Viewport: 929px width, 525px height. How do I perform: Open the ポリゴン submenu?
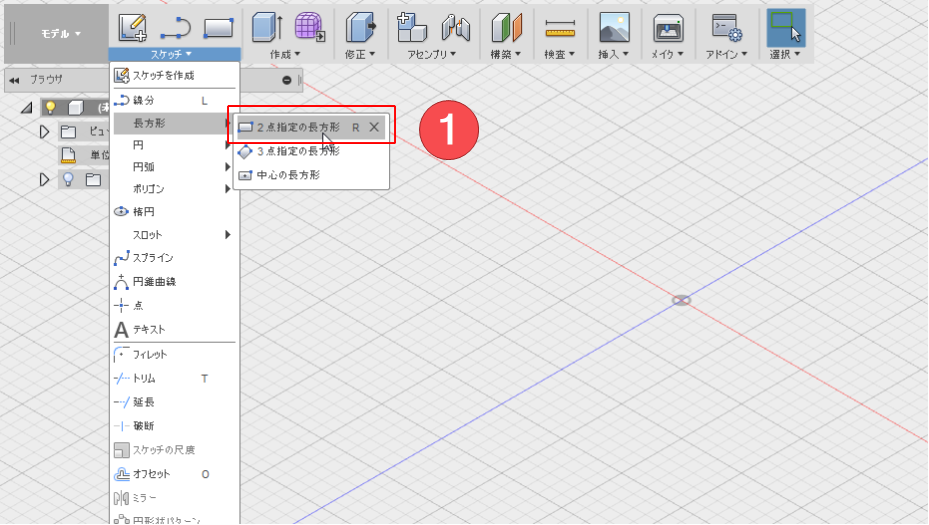tap(175, 189)
